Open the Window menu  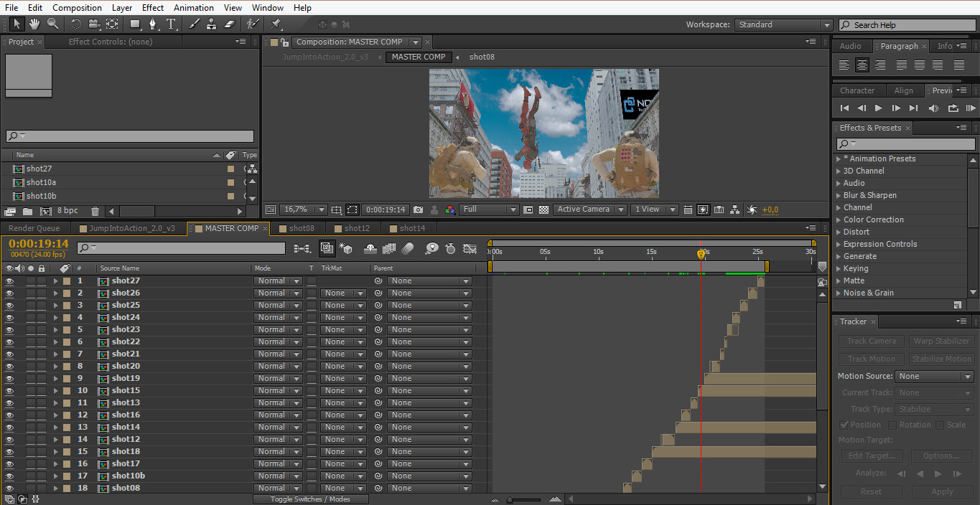pyautogui.click(x=268, y=8)
